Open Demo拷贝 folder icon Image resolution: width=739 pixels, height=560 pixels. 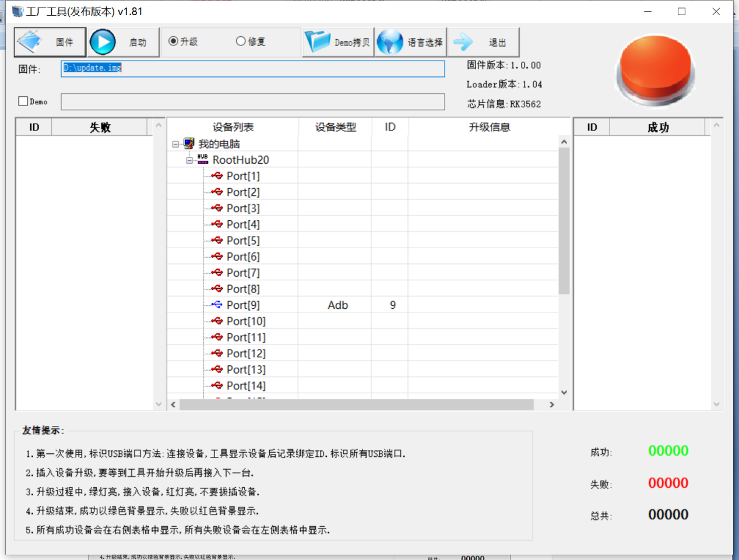point(317,42)
